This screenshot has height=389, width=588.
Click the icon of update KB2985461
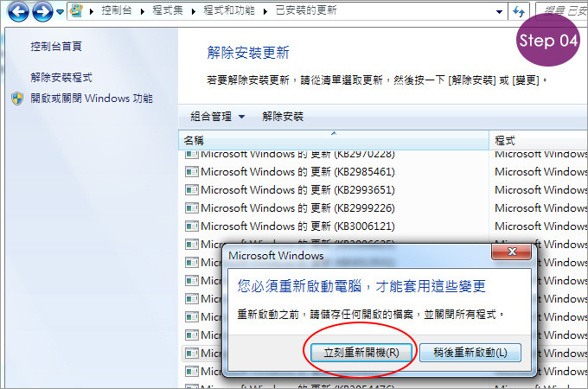[x=192, y=172]
